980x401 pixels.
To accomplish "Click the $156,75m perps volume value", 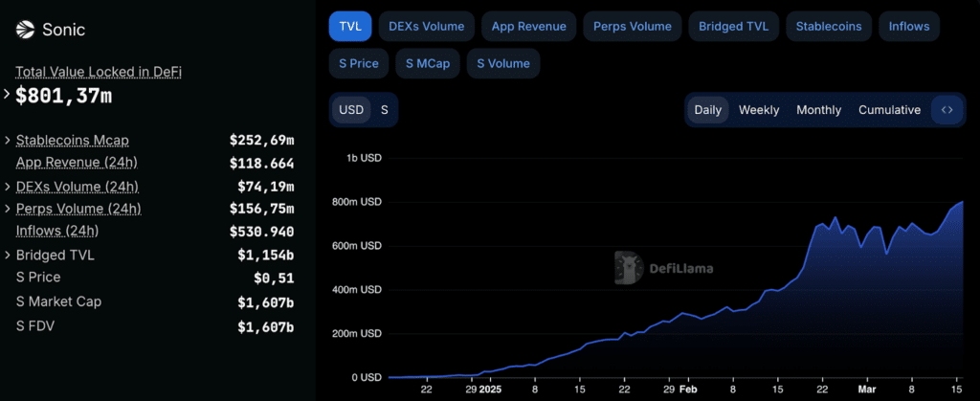I will (x=262, y=209).
